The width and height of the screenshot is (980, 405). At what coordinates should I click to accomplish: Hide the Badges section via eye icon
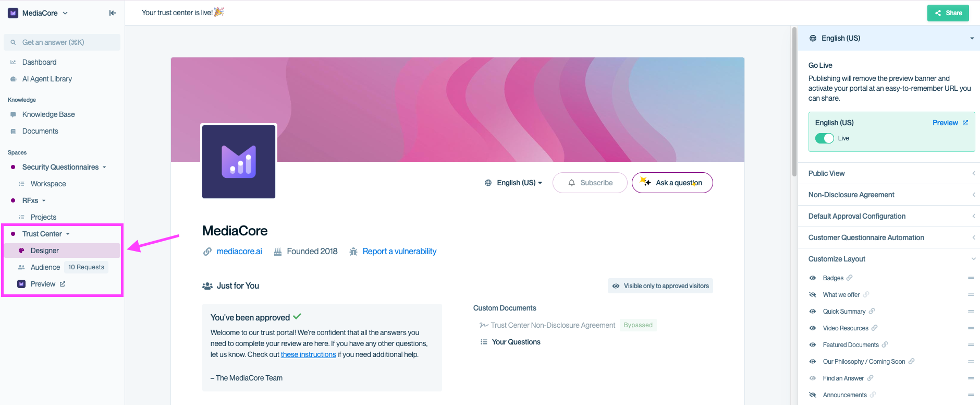[x=812, y=278]
